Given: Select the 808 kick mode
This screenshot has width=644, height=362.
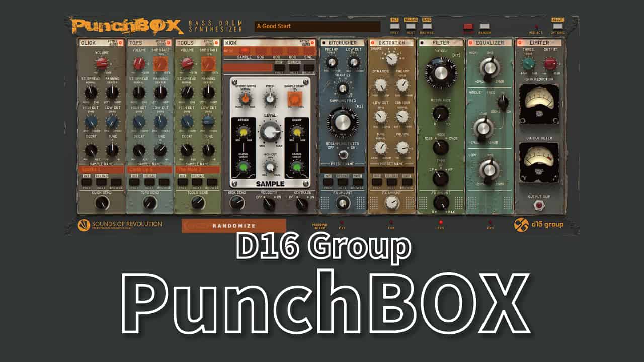Looking at the screenshot, I should tap(278, 51).
